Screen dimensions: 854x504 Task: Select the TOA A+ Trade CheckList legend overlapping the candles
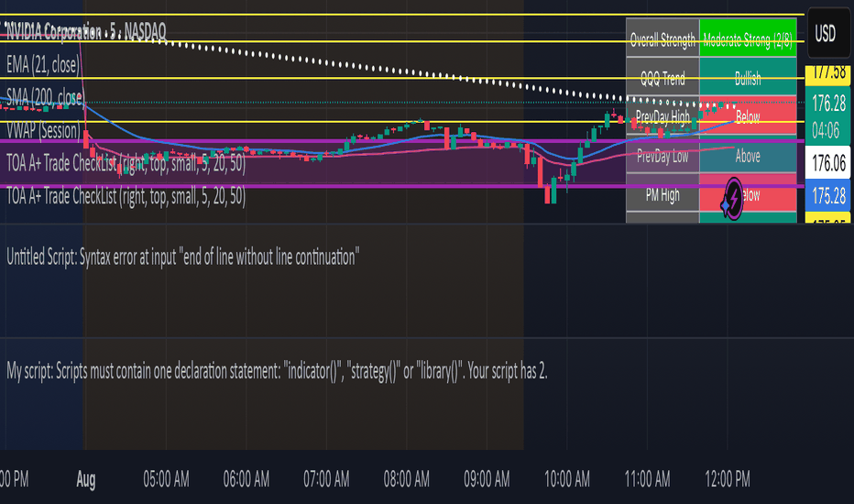(x=126, y=163)
